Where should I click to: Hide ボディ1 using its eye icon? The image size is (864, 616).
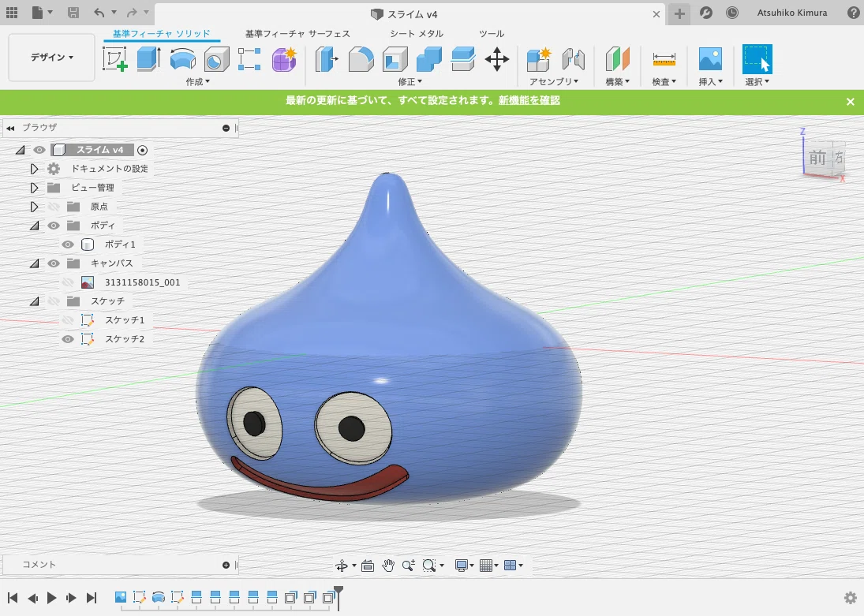point(68,245)
